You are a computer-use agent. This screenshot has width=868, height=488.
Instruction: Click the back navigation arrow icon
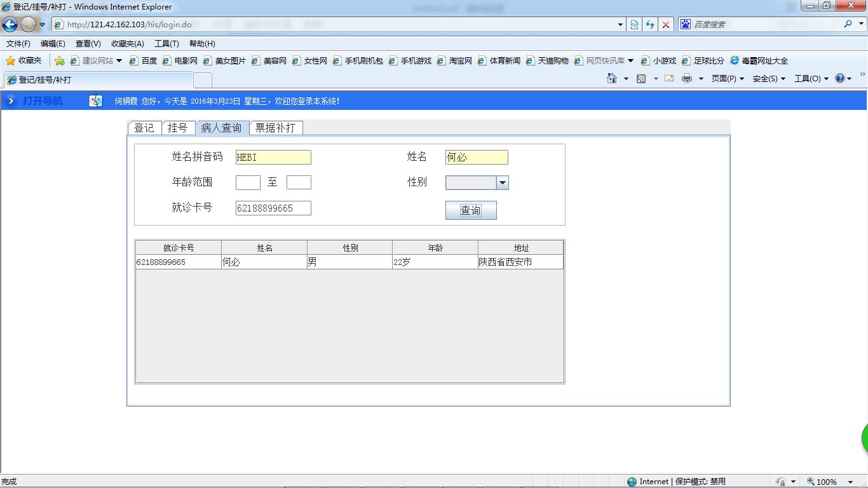point(9,24)
